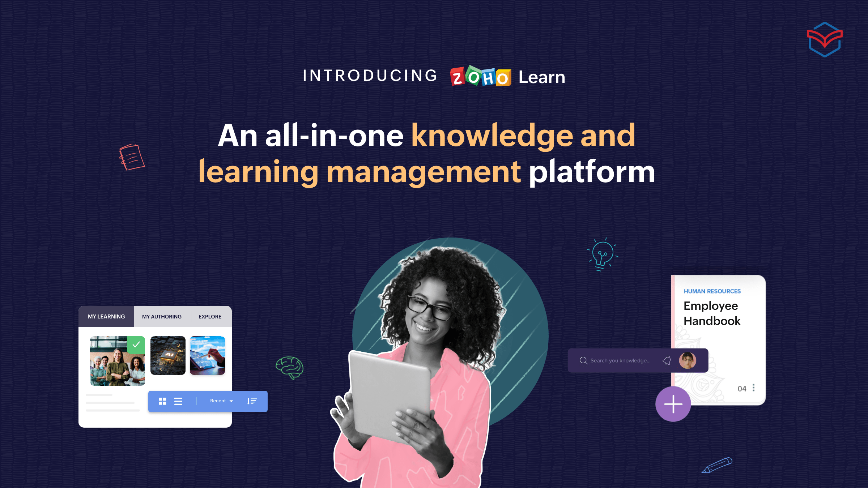Click the EXPLORE menu item
Screen dimensions: 868x488
coord(210,316)
